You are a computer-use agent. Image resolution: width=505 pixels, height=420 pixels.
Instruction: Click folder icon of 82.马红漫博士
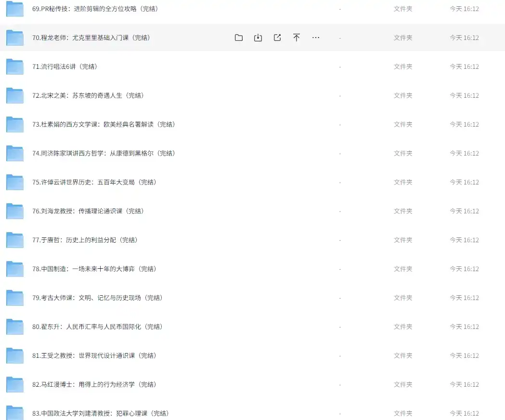(x=15, y=384)
